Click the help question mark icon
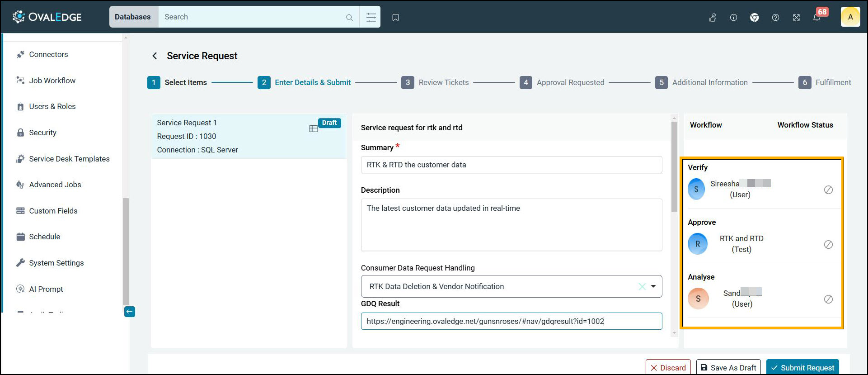The height and width of the screenshot is (375, 868). click(775, 18)
